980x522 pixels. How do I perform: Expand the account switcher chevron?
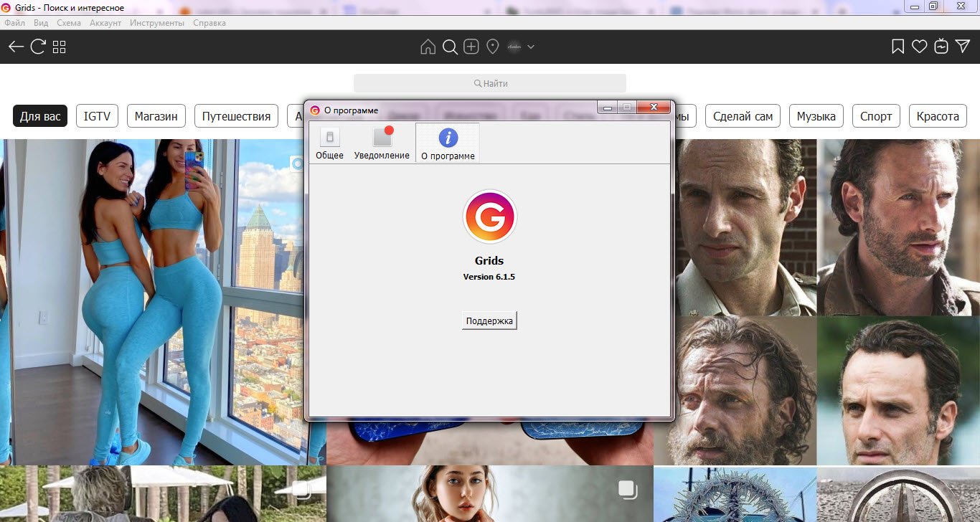click(x=531, y=47)
